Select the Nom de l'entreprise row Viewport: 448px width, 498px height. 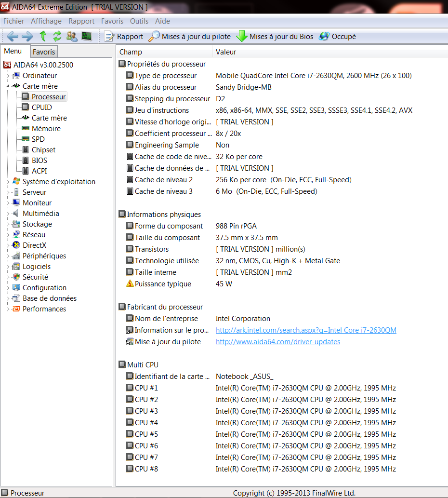click(282, 319)
